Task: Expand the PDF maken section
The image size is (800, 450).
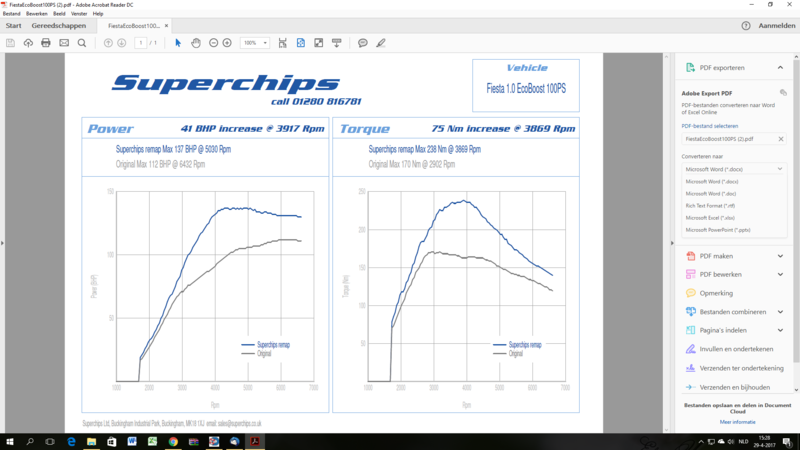Action: [780, 255]
